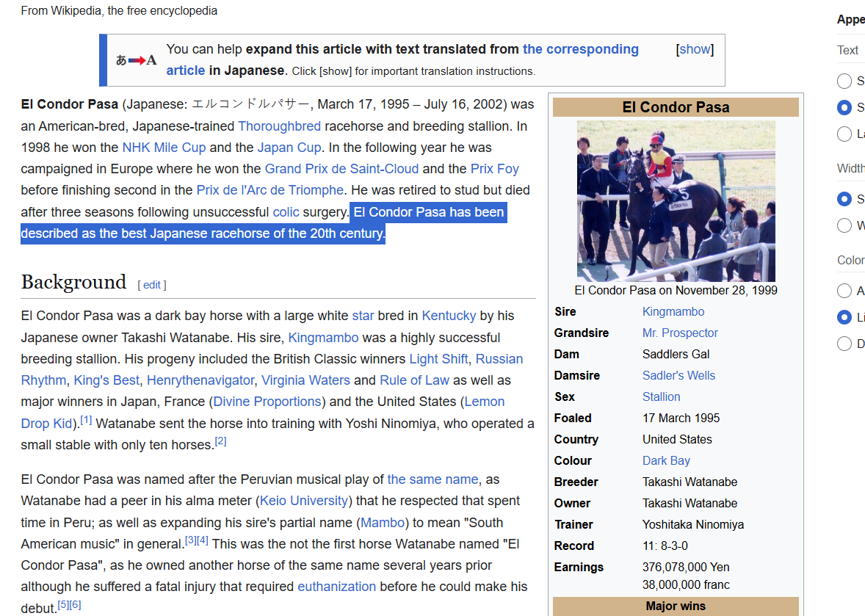The height and width of the screenshot is (616, 865).
Task: Click the Yoshitaka Ninomiya trainer value
Action: click(693, 525)
